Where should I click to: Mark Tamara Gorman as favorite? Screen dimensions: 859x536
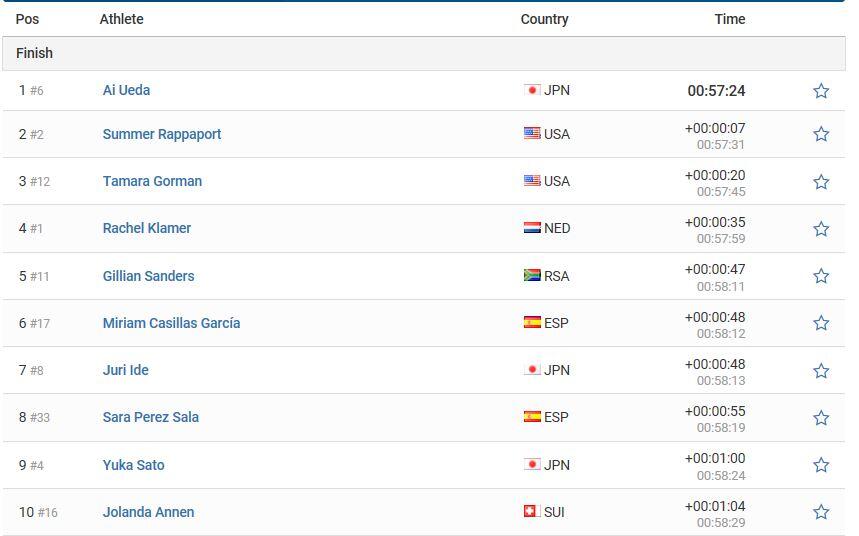pyautogui.click(x=821, y=181)
